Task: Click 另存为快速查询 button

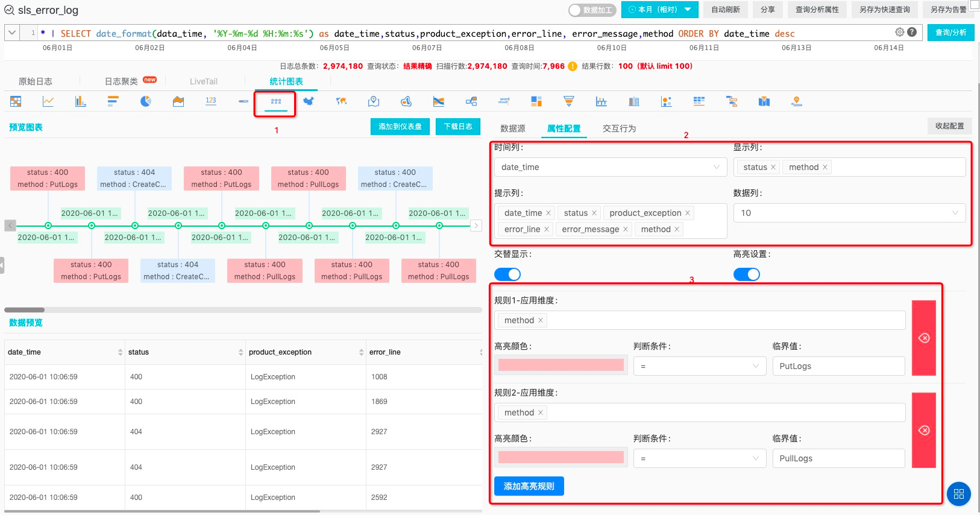Action: [x=885, y=10]
